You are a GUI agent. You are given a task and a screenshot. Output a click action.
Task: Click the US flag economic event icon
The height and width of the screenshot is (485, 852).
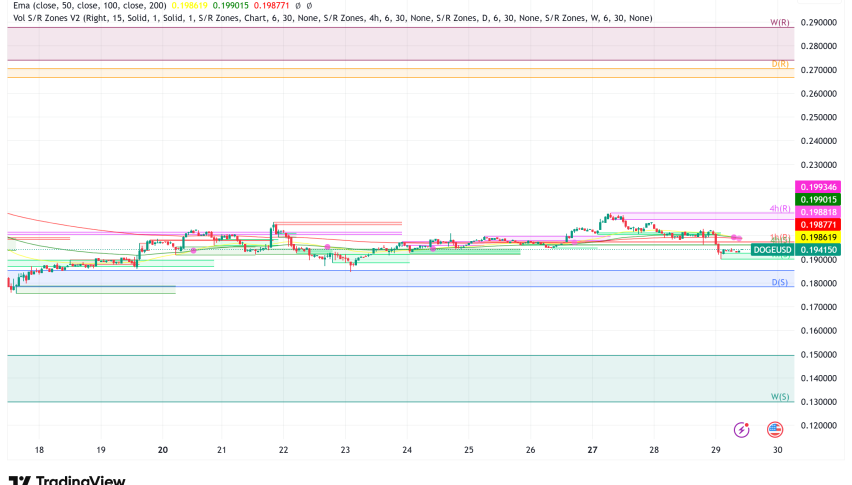[x=775, y=429]
